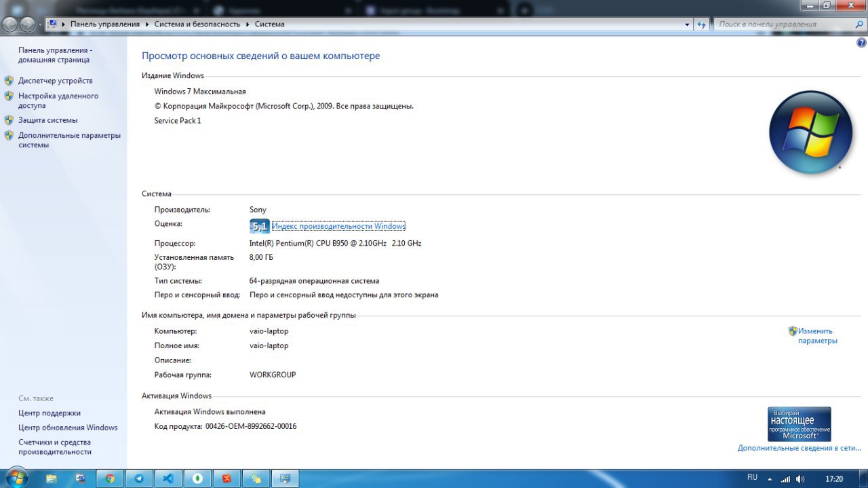Screen dimensions: 868x488
Task: Click the WORKGROUP value
Action: point(273,375)
